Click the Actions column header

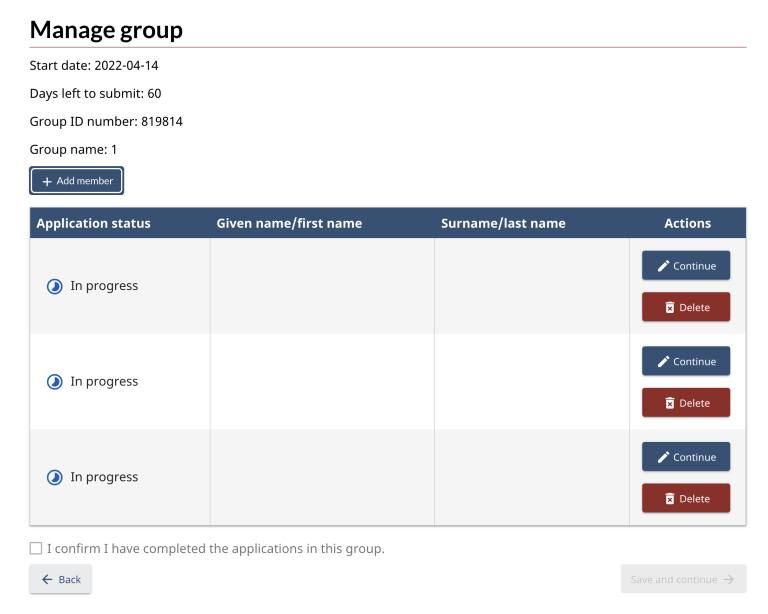[687, 223]
